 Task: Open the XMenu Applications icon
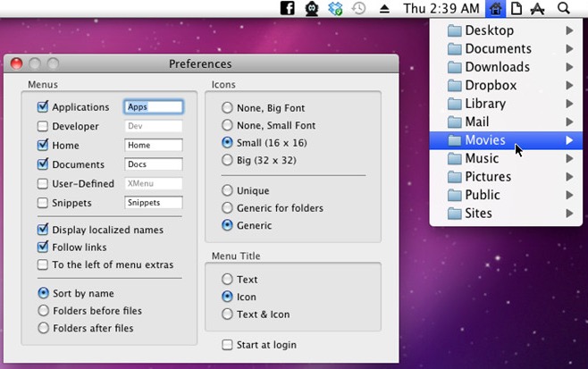(x=537, y=9)
